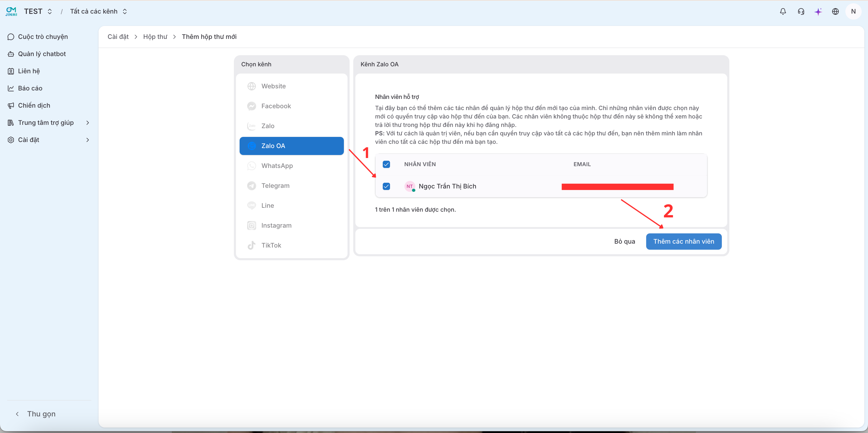Click the JINMI logo icon

(x=11, y=11)
